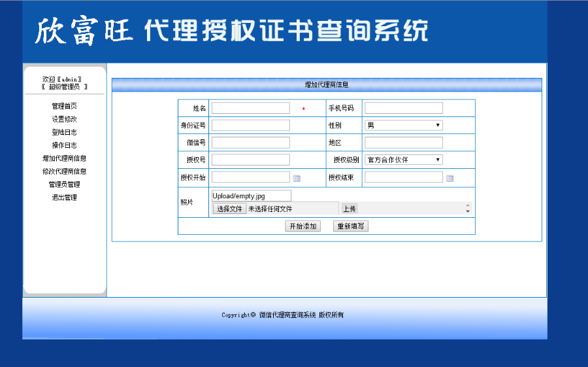The height and width of the screenshot is (367, 588).
Task: Focus the 授权开始 date input field
Action: [x=250, y=177]
